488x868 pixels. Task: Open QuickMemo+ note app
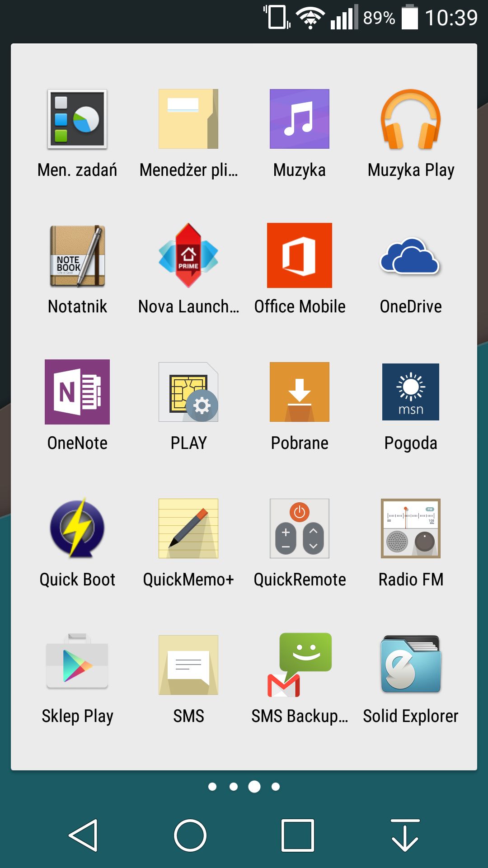point(188,528)
